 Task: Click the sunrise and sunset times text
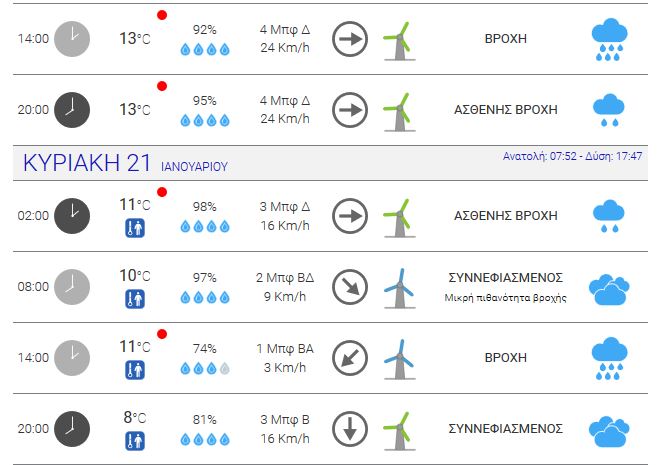pos(572,156)
